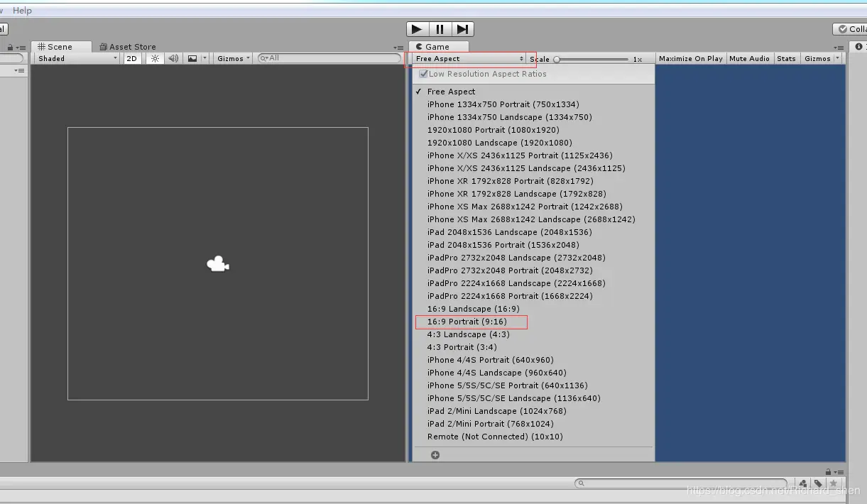Open the Shaded draw mode dropdown
The width and height of the screenshot is (867, 504).
point(78,59)
